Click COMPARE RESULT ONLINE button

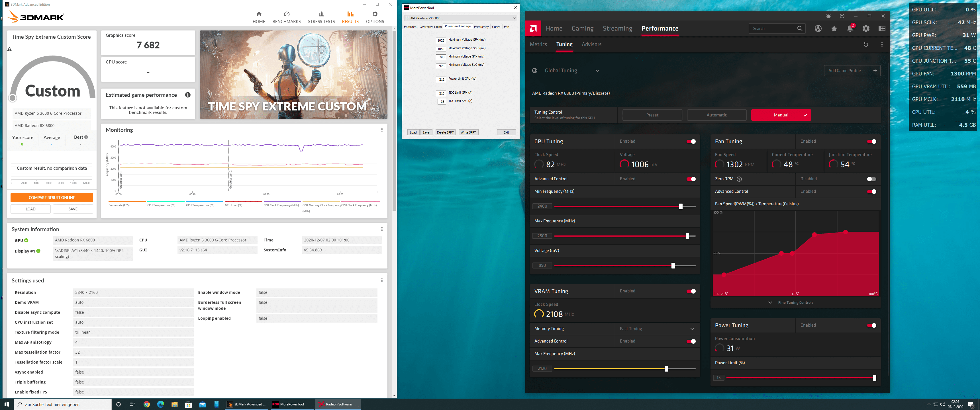click(x=52, y=198)
